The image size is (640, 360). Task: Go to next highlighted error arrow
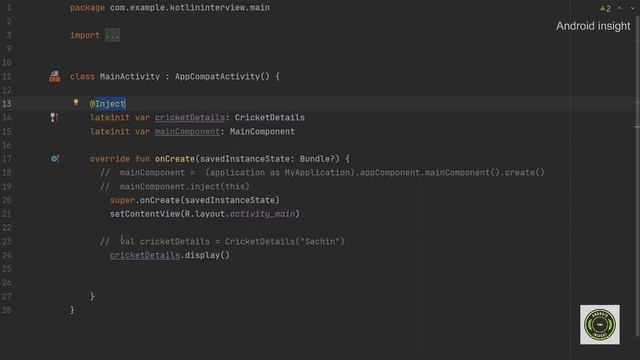633,8
